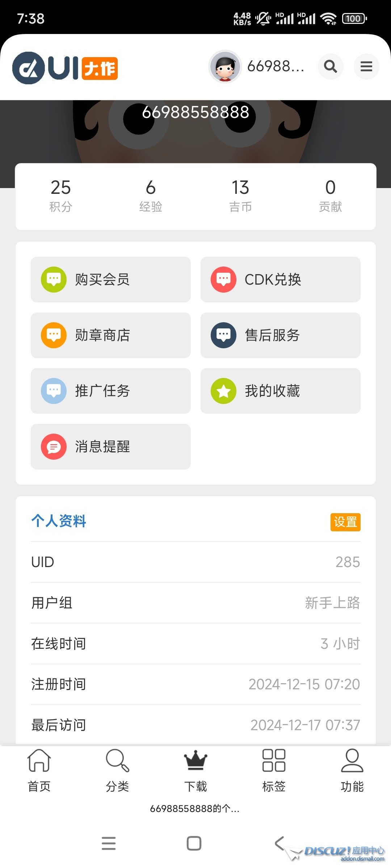Viewport: 391px width, 868px height.
Task: Tap the search magnifier icon in header
Action: [330, 67]
